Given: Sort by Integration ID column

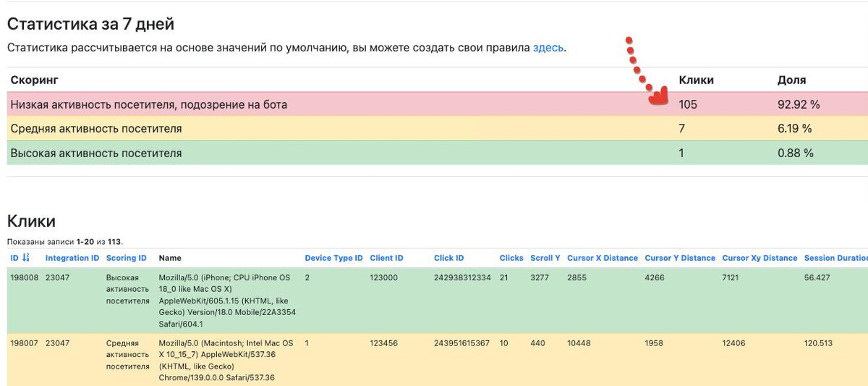Looking at the screenshot, I should tap(72, 258).
